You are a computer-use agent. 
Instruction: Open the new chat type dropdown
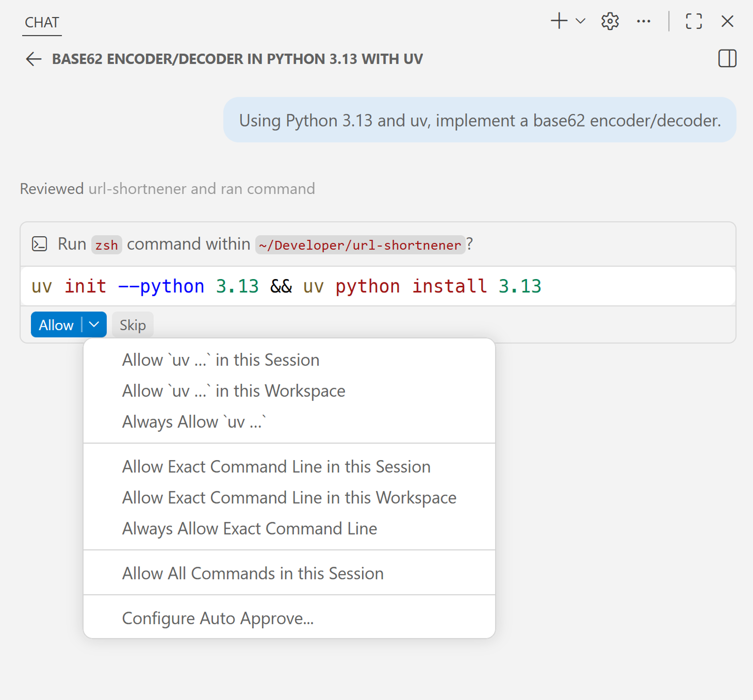580,21
